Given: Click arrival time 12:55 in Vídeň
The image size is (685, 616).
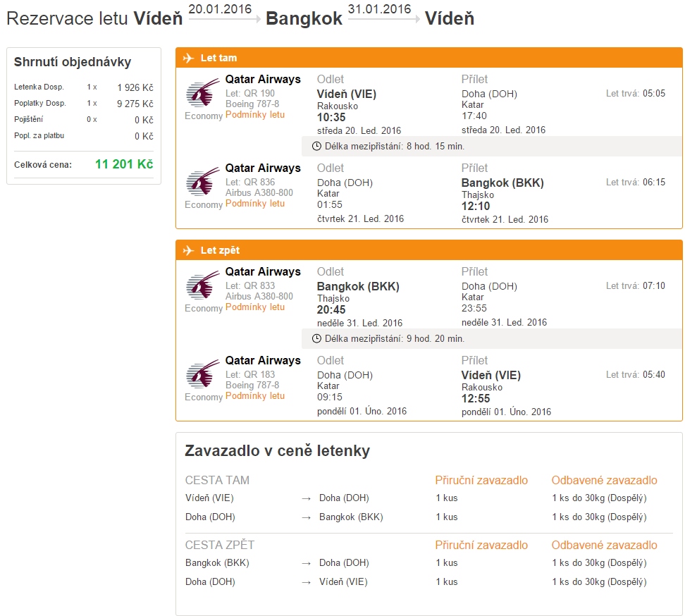Looking at the screenshot, I should coord(476,398).
